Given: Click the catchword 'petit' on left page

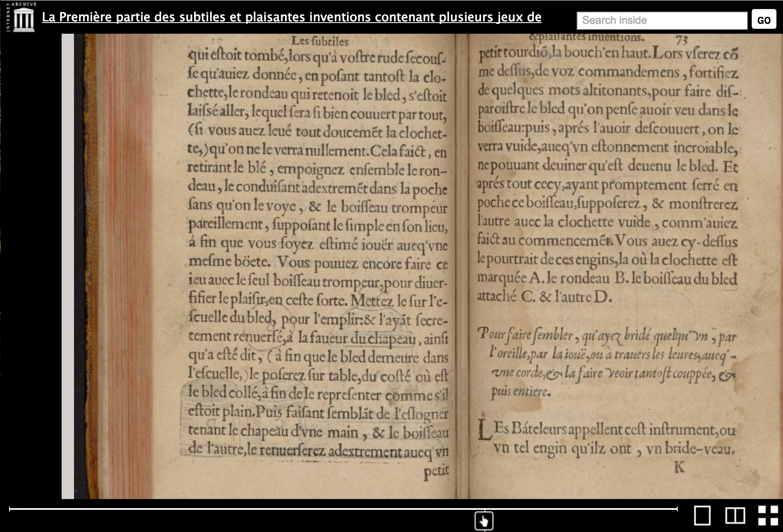Looking at the screenshot, I should [x=436, y=471].
